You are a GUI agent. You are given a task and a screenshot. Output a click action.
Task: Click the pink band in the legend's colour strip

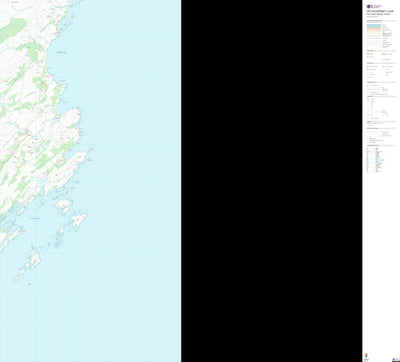click(x=374, y=28)
